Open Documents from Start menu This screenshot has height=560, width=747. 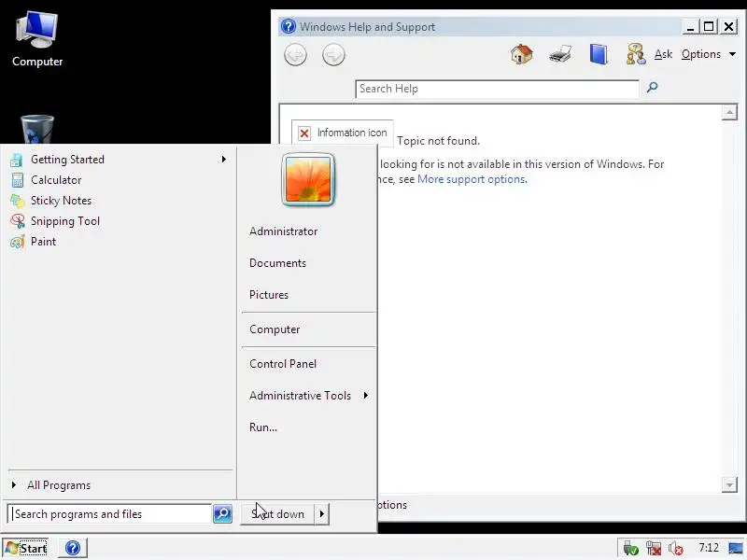pos(277,263)
